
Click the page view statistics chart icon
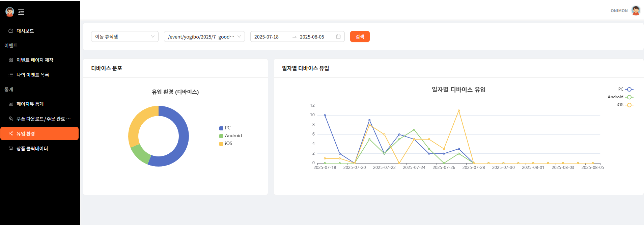[x=11, y=104]
